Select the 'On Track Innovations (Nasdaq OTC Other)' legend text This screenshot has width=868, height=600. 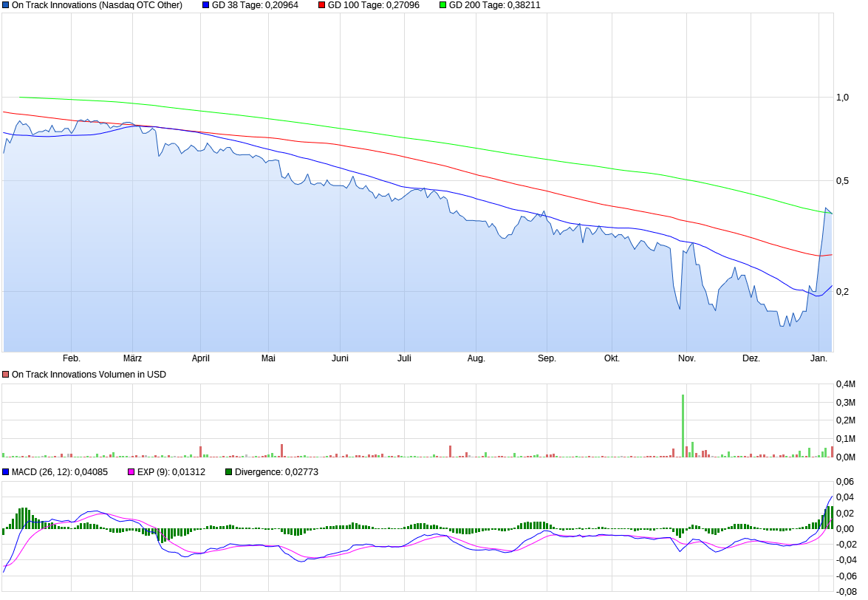point(97,5)
